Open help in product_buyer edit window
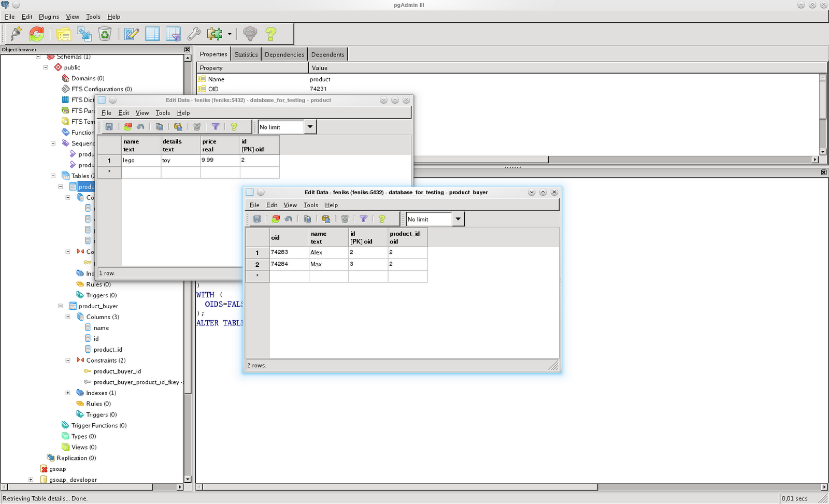This screenshot has width=829, height=504. [x=382, y=219]
